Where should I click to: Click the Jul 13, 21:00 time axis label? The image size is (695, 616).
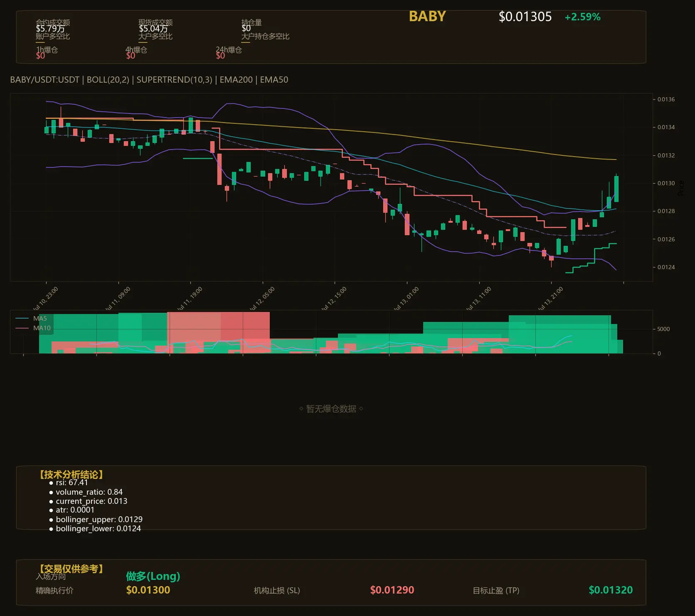550,299
